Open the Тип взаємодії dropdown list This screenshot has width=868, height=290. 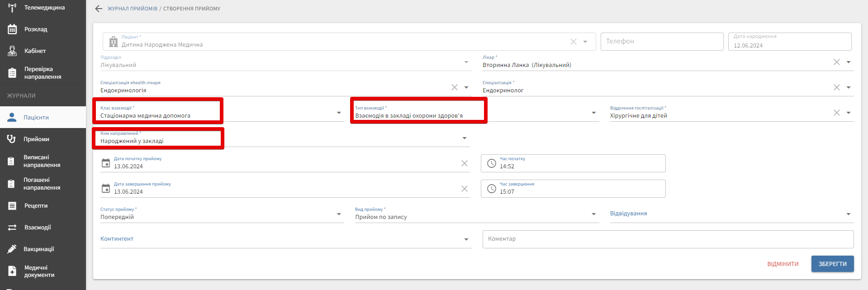593,113
